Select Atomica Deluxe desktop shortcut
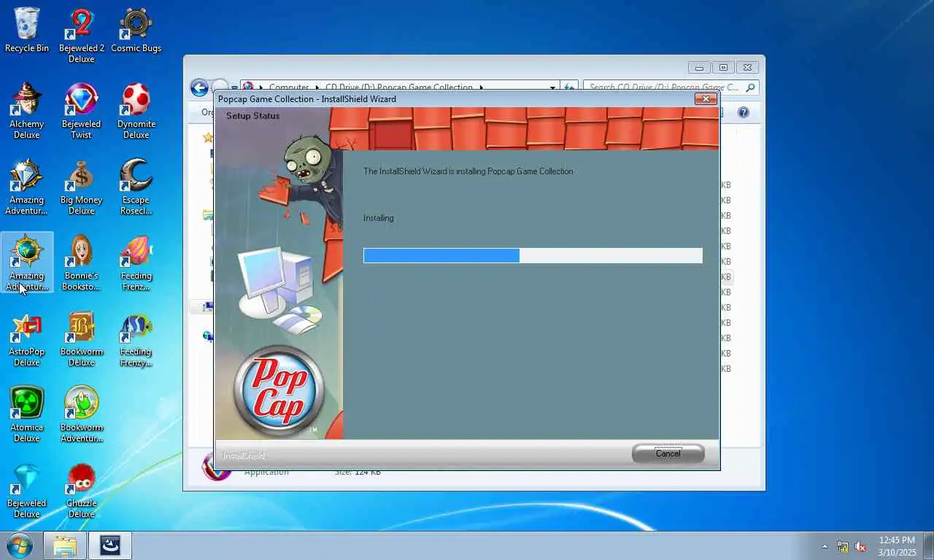 pyautogui.click(x=27, y=414)
